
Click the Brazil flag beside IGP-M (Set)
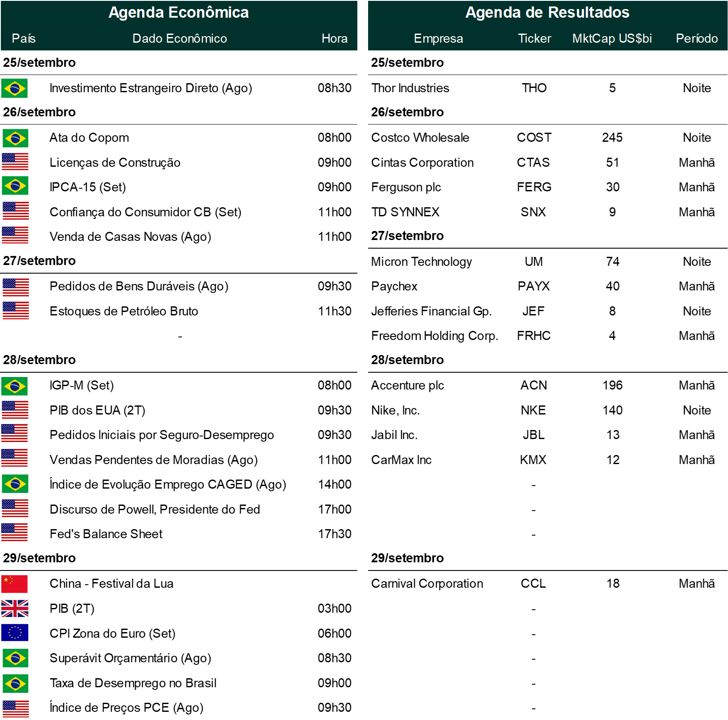[15, 386]
